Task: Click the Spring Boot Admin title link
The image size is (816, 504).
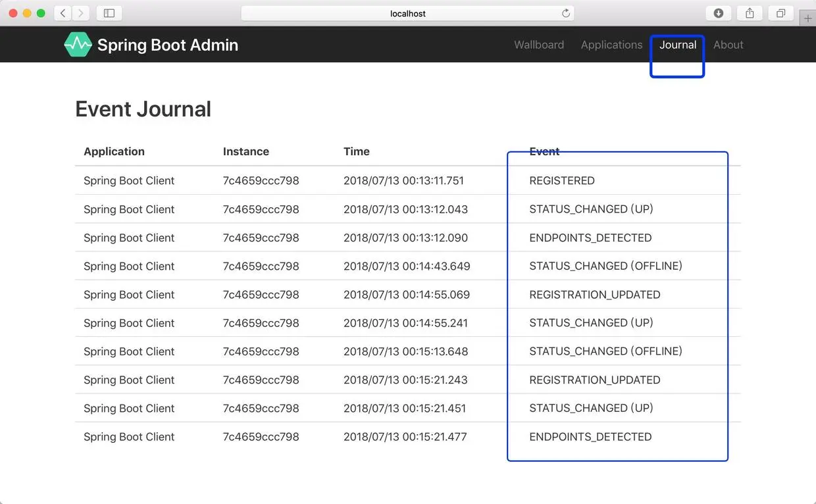Action: tap(168, 45)
